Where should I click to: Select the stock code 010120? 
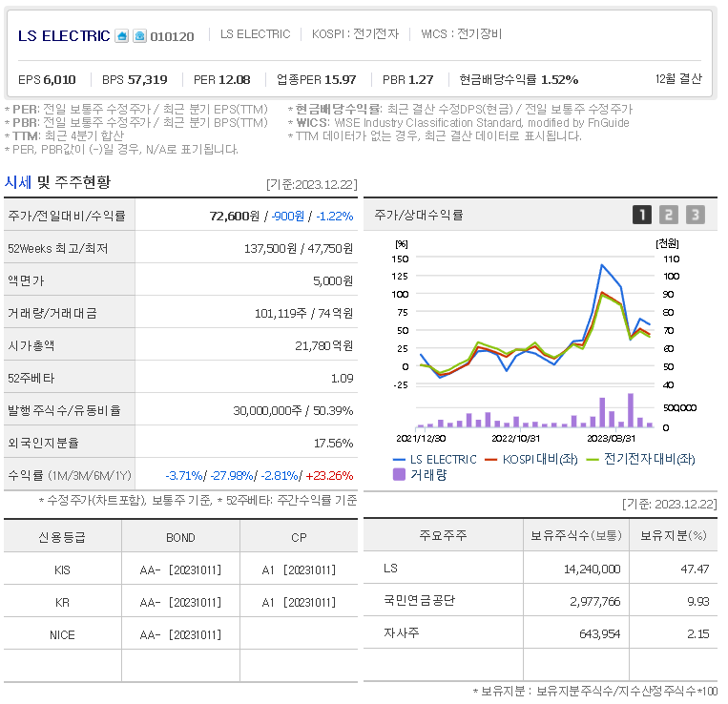172,36
